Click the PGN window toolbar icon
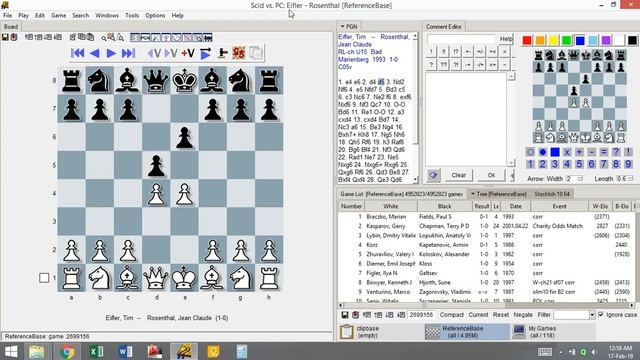Screen dimensions: 640x360 tap(145, 38)
